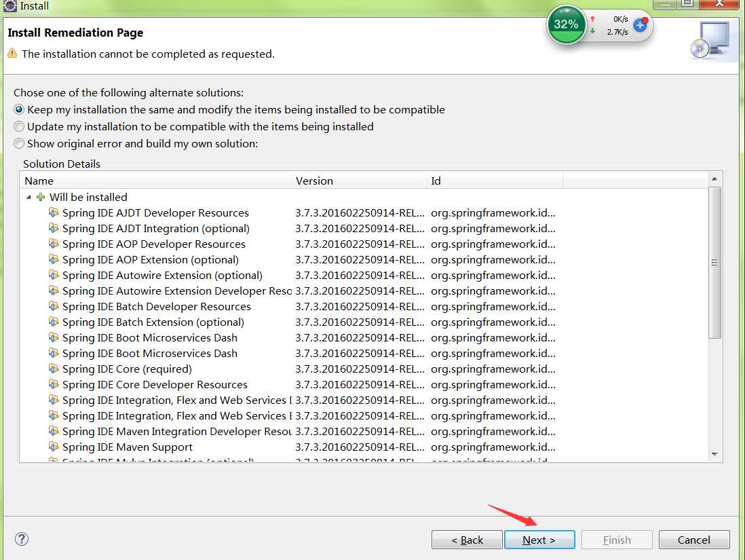
Task: Click icon beside Spring IDE Core (required)
Action: (54, 369)
